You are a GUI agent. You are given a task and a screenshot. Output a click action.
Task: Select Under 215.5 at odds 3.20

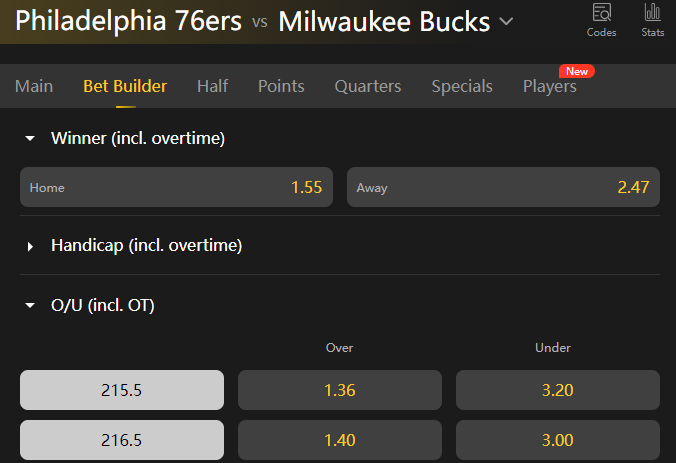558,390
